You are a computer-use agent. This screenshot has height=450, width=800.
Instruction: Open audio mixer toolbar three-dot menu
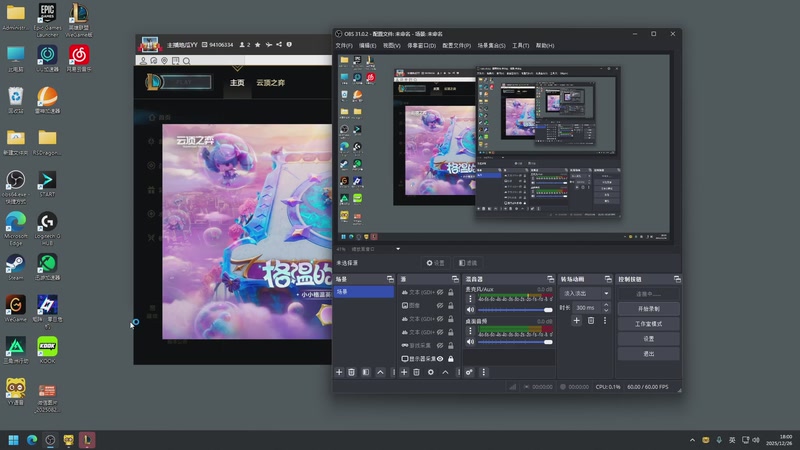click(x=484, y=372)
